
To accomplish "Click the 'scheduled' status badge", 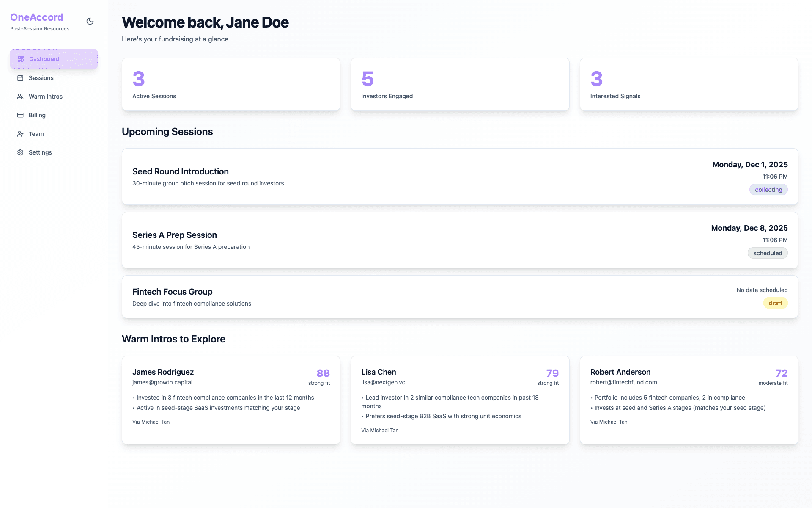I will click(x=768, y=253).
